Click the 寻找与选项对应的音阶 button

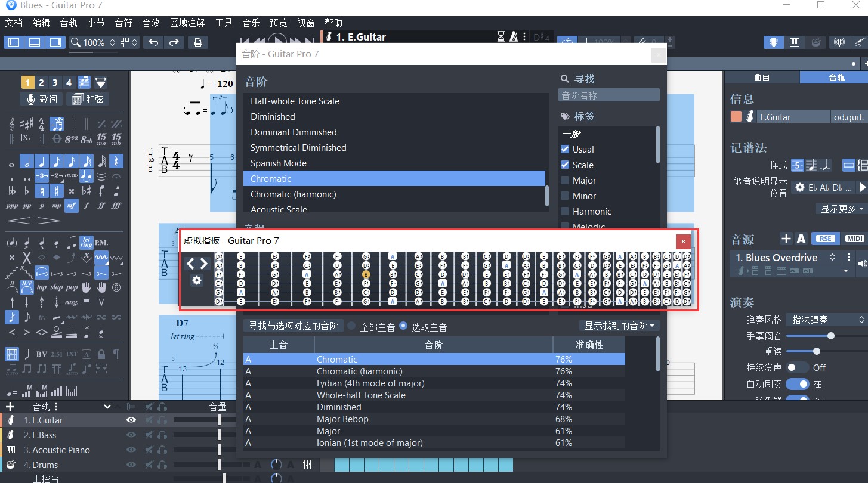[294, 326]
